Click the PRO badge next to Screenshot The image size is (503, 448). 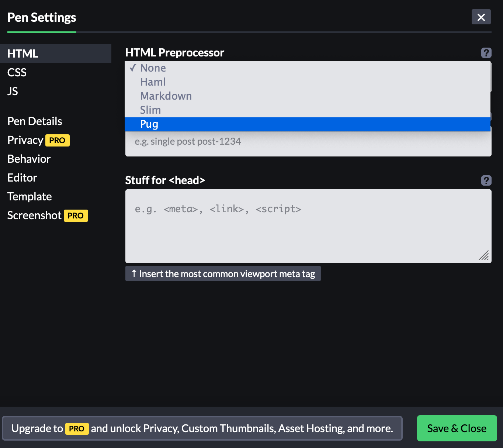tap(76, 216)
